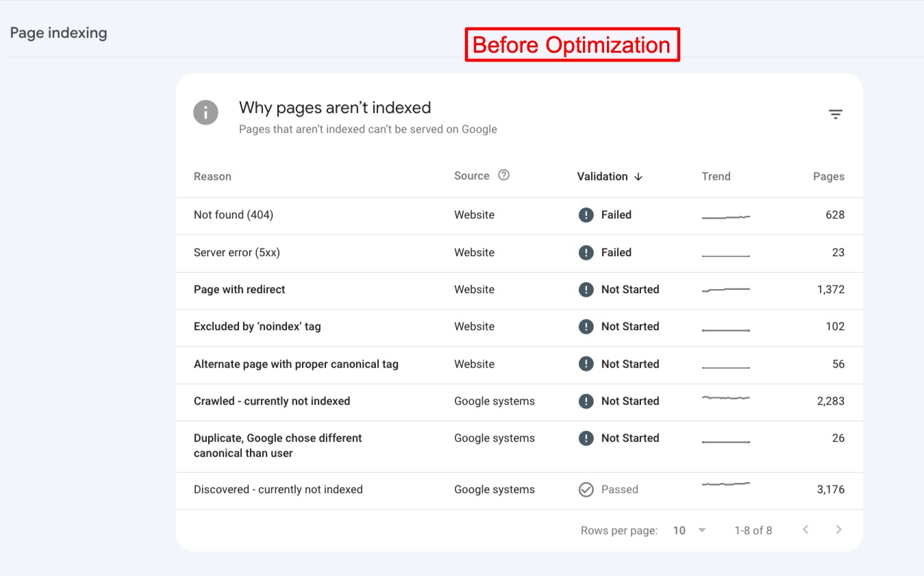Go to previous page arrow
The image size is (924, 576).
tap(806, 529)
